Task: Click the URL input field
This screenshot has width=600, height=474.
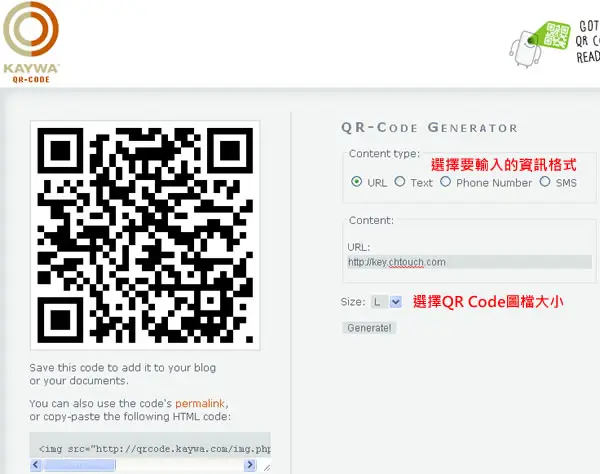Action: pos(470,262)
